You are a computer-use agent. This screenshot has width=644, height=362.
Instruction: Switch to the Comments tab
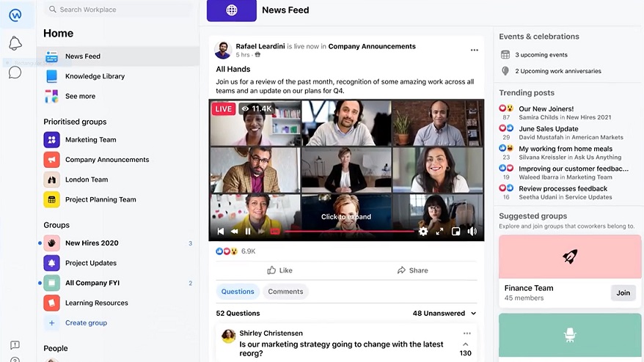coord(285,292)
